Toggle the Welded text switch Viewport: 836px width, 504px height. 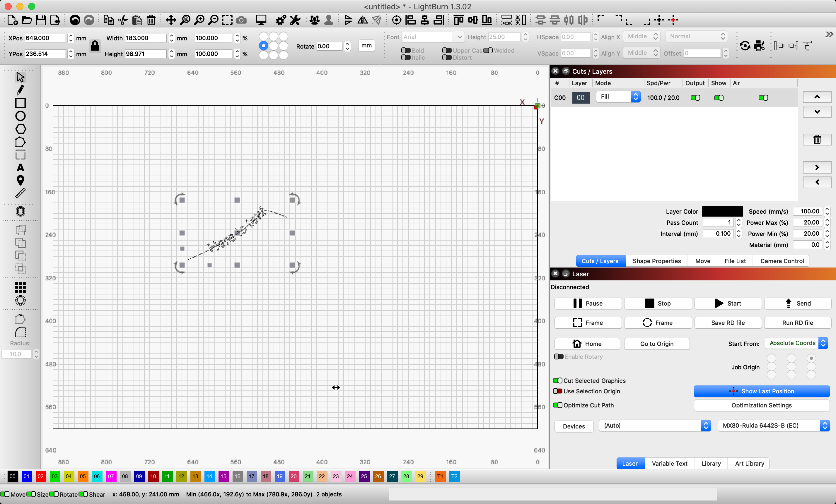tap(488, 51)
